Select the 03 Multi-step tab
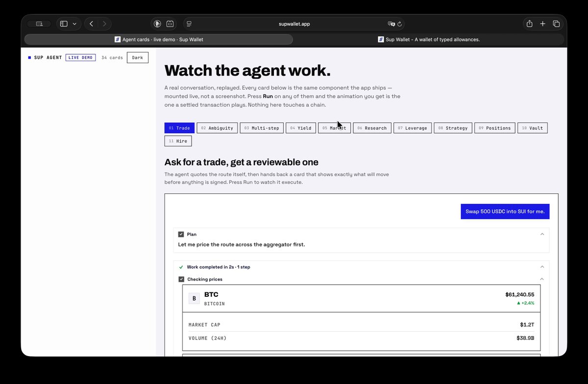 [x=262, y=128]
